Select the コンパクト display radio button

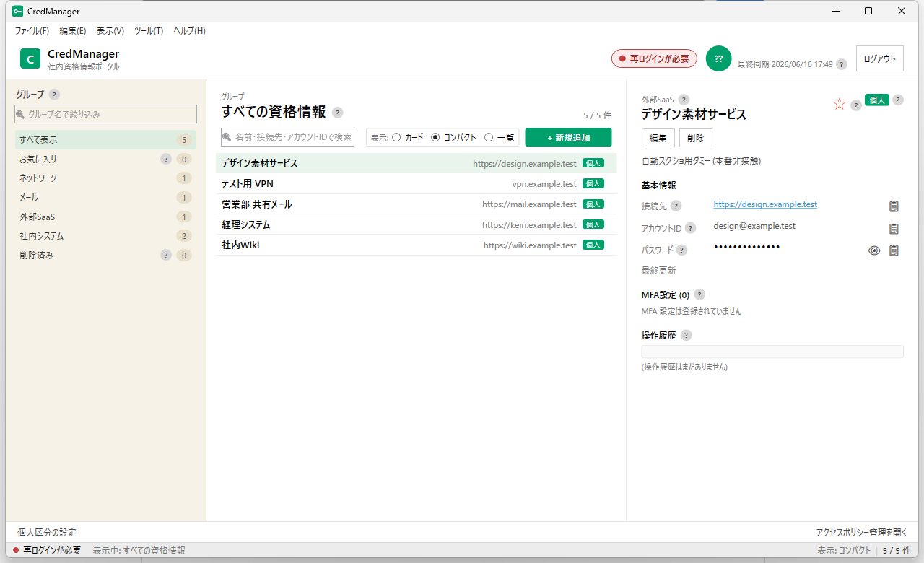[x=435, y=137]
